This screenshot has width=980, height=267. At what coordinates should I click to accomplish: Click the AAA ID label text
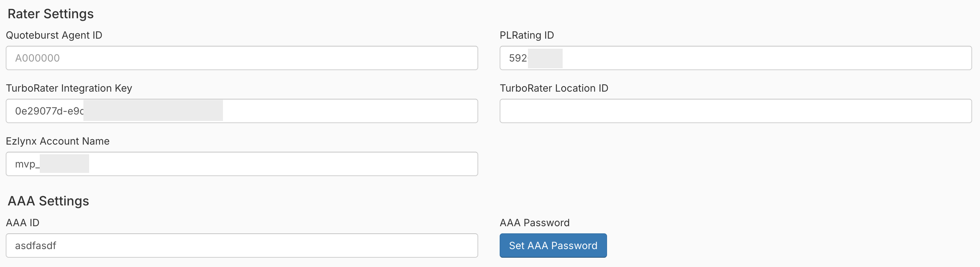click(23, 223)
